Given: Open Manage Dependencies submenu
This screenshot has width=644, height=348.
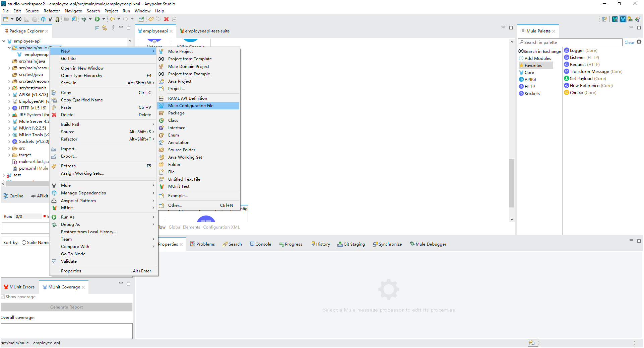Looking at the screenshot, I should click(x=104, y=193).
